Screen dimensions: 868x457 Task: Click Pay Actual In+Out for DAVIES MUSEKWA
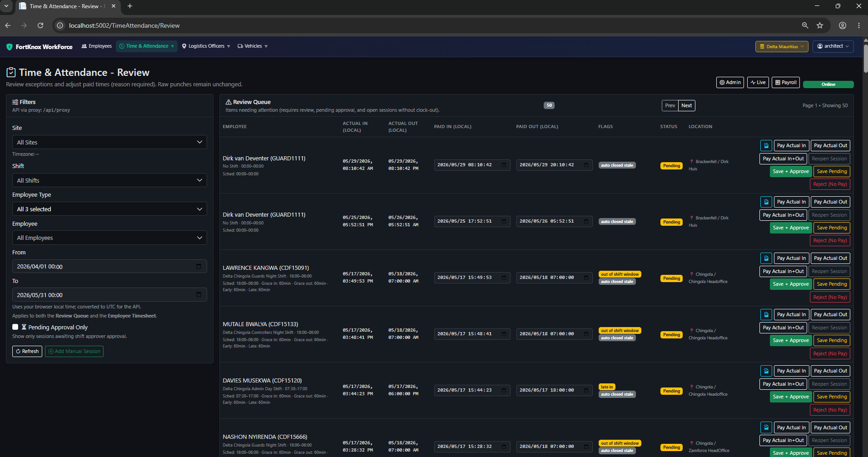783,384
